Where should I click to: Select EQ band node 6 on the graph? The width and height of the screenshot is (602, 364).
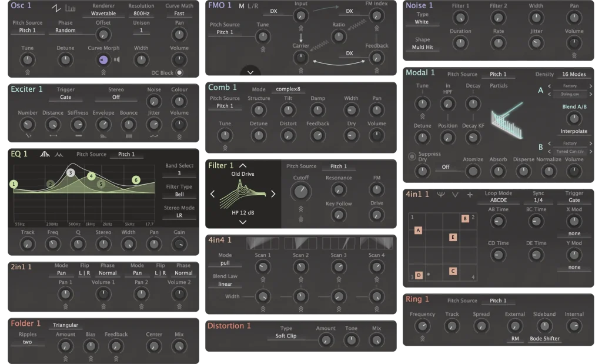(136, 180)
